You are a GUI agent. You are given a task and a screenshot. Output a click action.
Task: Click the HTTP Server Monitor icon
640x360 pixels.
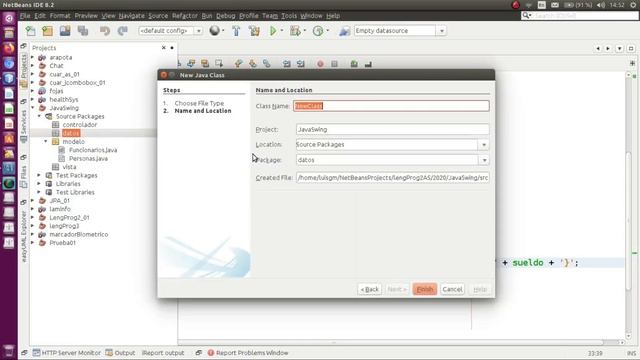click(x=36, y=353)
